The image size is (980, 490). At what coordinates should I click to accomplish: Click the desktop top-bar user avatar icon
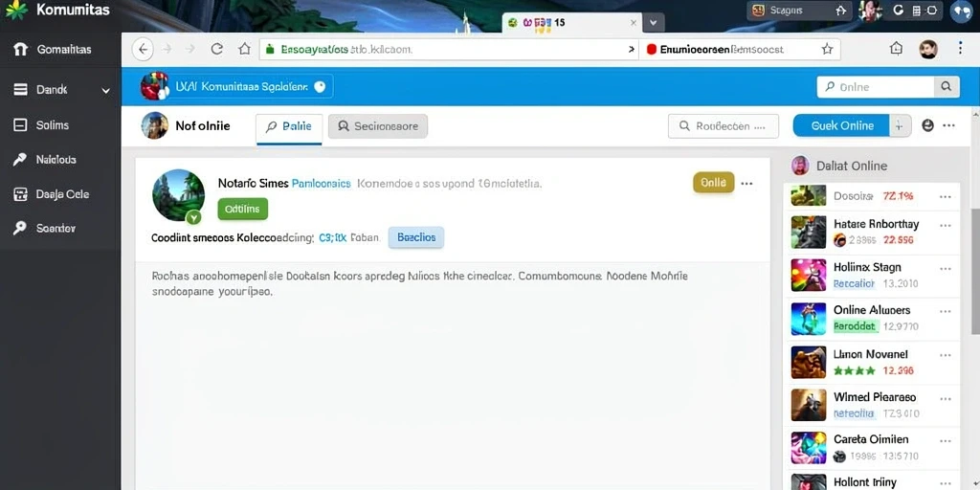(x=870, y=10)
